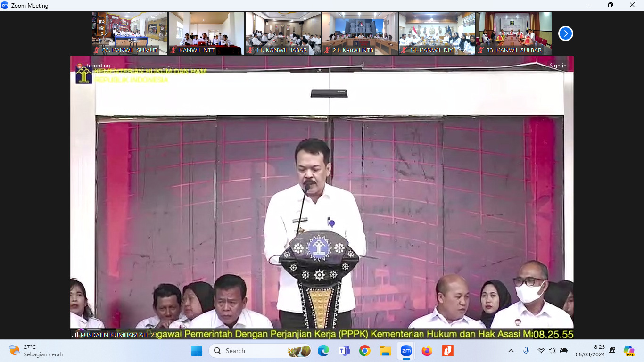Choose the 33. KANWIL SULBAR video thumbnail

tap(514, 33)
